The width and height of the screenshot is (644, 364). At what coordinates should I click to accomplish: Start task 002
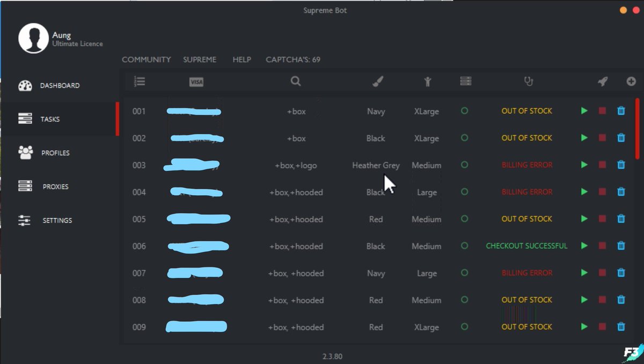(584, 138)
